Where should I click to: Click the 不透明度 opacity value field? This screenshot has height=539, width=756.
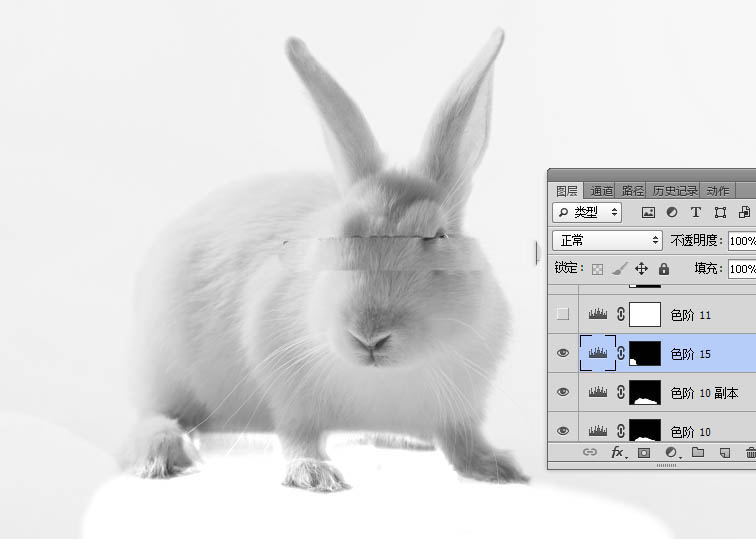(741, 241)
